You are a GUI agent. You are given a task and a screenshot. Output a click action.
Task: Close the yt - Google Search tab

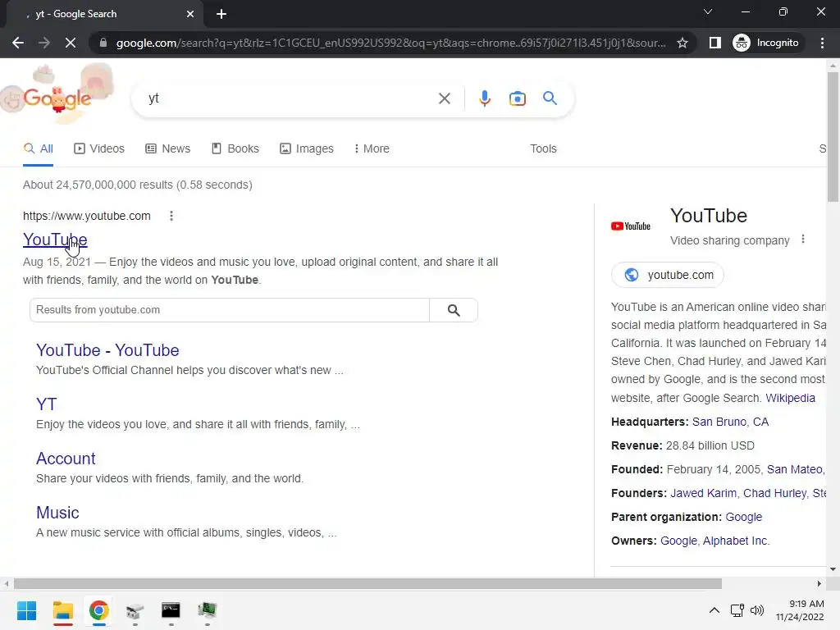pos(190,14)
